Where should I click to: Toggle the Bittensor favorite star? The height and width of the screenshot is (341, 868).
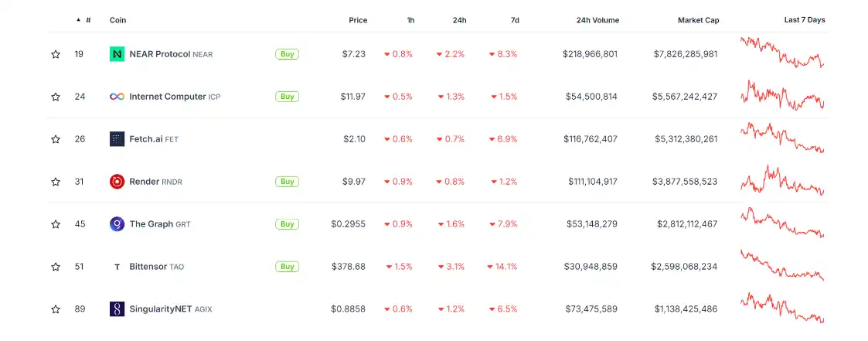tap(56, 267)
